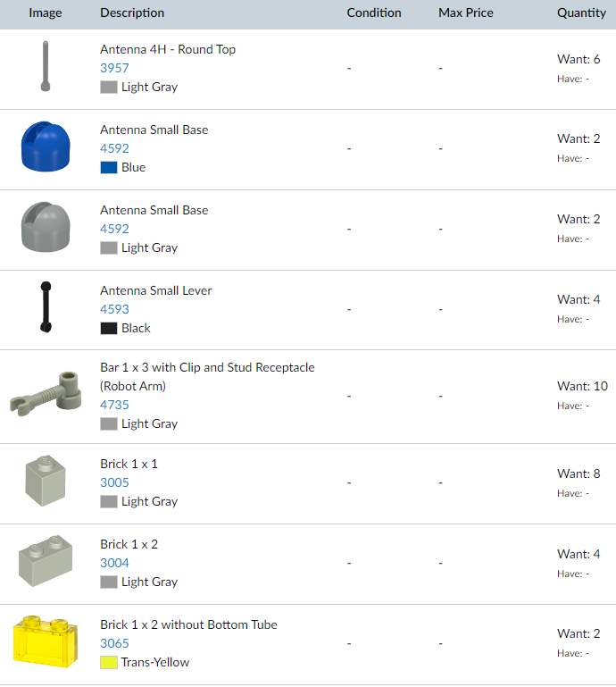Click the Trans-Yellow color swatch

pyautogui.click(x=109, y=663)
